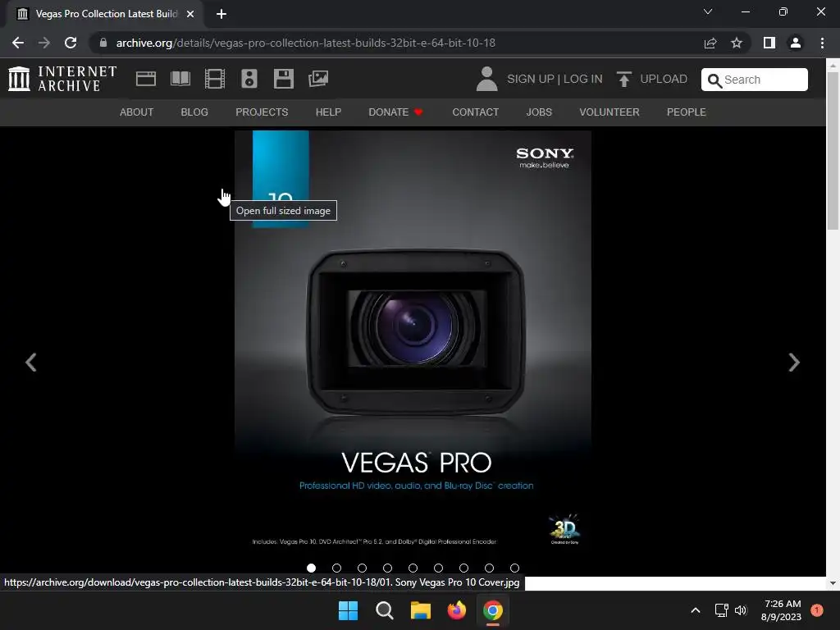
Task: Launch Firefox from taskbar
Action: (x=456, y=610)
